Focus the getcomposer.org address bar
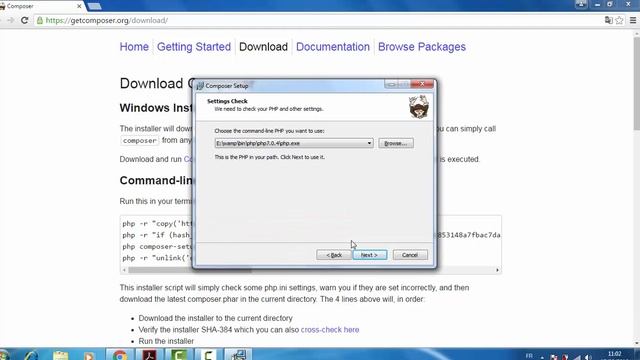 pos(318,20)
